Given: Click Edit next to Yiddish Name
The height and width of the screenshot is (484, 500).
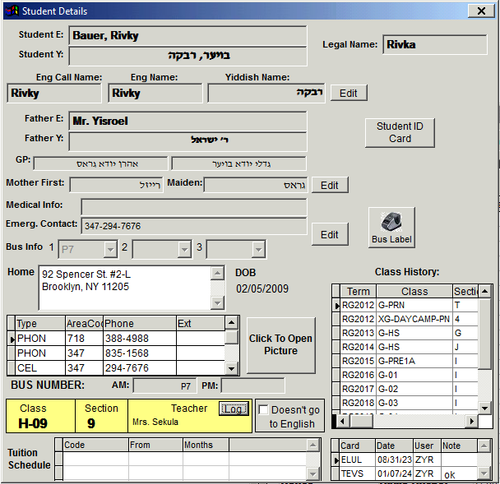Looking at the screenshot, I should click(x=349, y=93).
